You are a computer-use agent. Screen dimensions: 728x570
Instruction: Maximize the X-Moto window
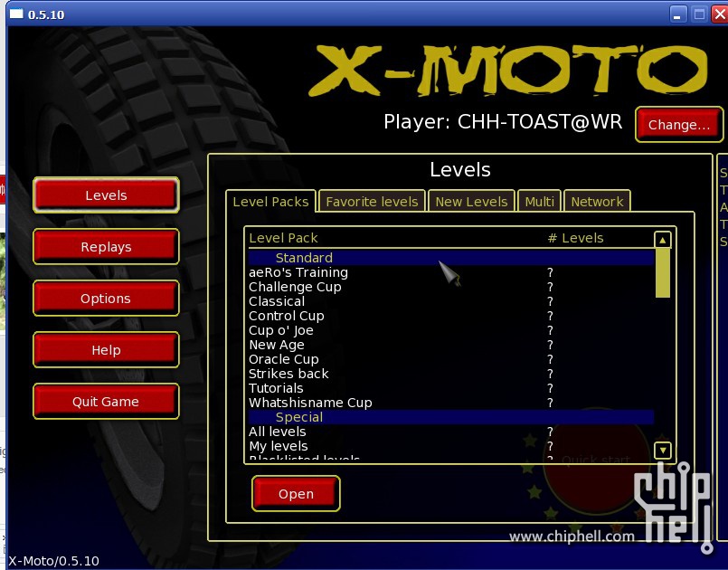[x=699, y=14]
